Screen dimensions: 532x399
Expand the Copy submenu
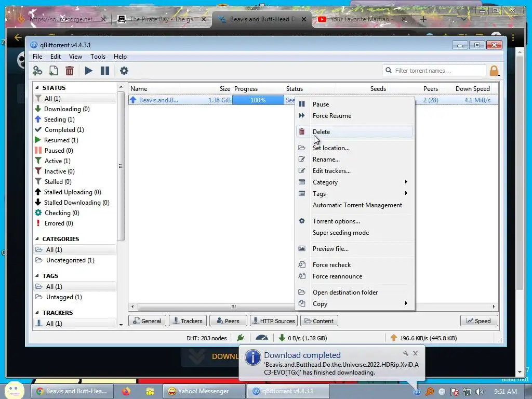coord(354,303)
